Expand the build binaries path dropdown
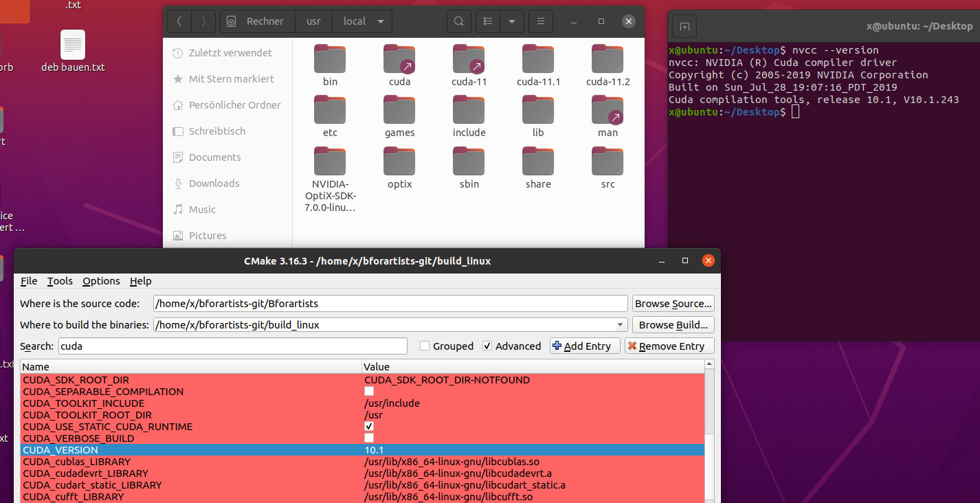This screenshot has width=980, height=503. pyautogui.click(x=620, y=325)
